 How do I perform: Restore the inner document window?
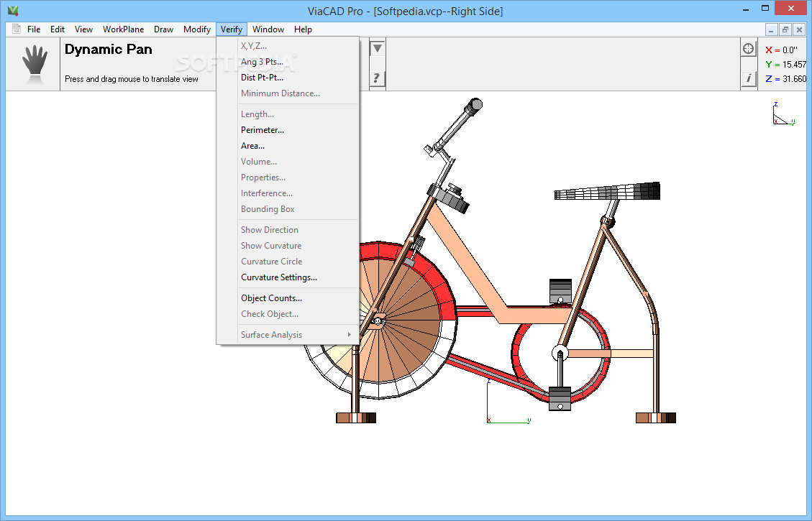click(785, 30)
